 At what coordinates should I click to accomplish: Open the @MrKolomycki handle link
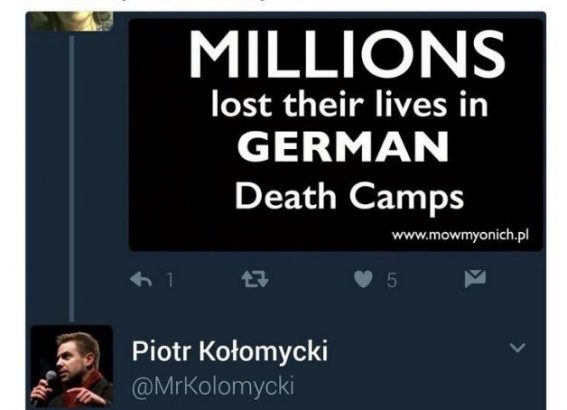pyautogui.click(x=213, y=387)
